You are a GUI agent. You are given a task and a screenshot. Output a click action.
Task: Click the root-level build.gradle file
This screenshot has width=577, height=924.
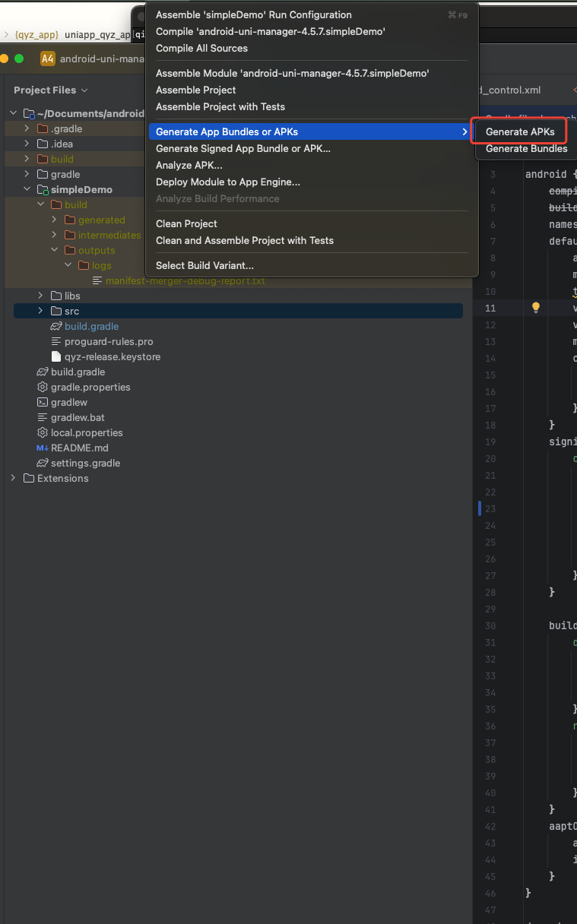pyautogui.click(x=78, y=372)
